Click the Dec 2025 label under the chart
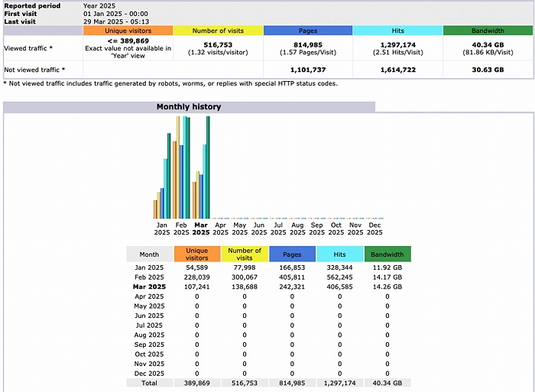The image size is (535, 392). pyautogui.click(x=374, y=229)
